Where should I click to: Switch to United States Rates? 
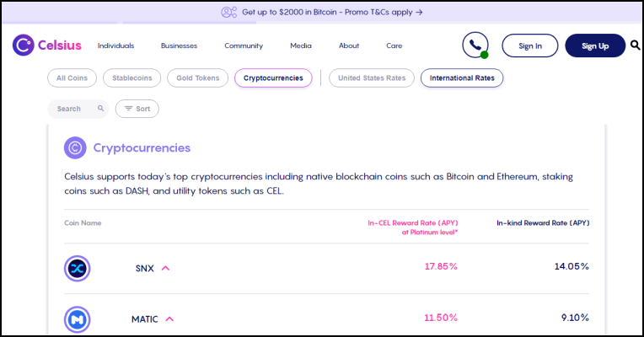(372, 78)
